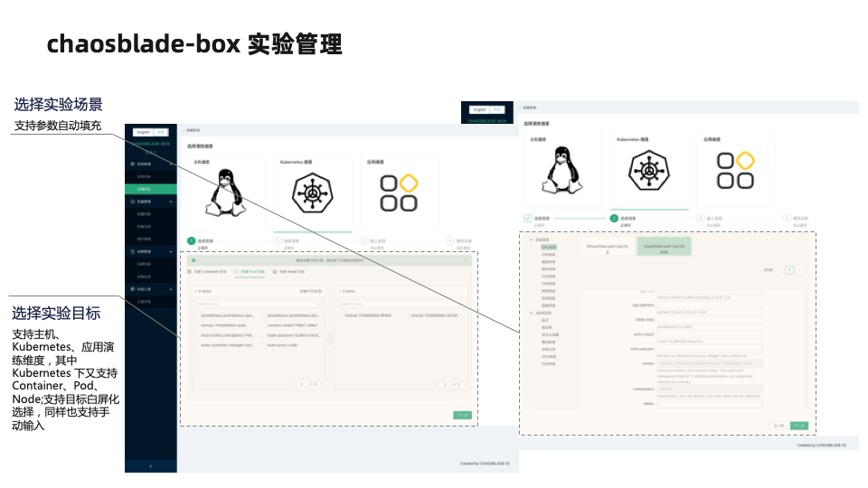Click the green info icon in alert bar
The height and width of the screenshot is (488, 868).
[193, 260]
